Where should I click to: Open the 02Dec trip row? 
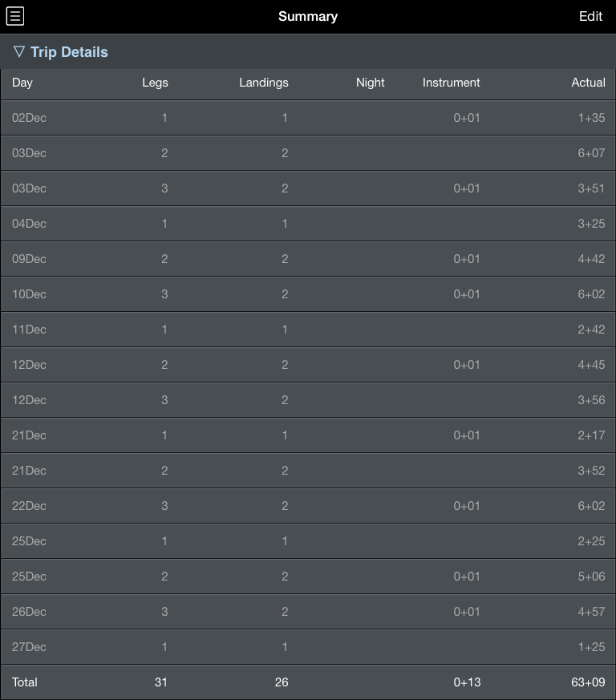click(308, 118)
